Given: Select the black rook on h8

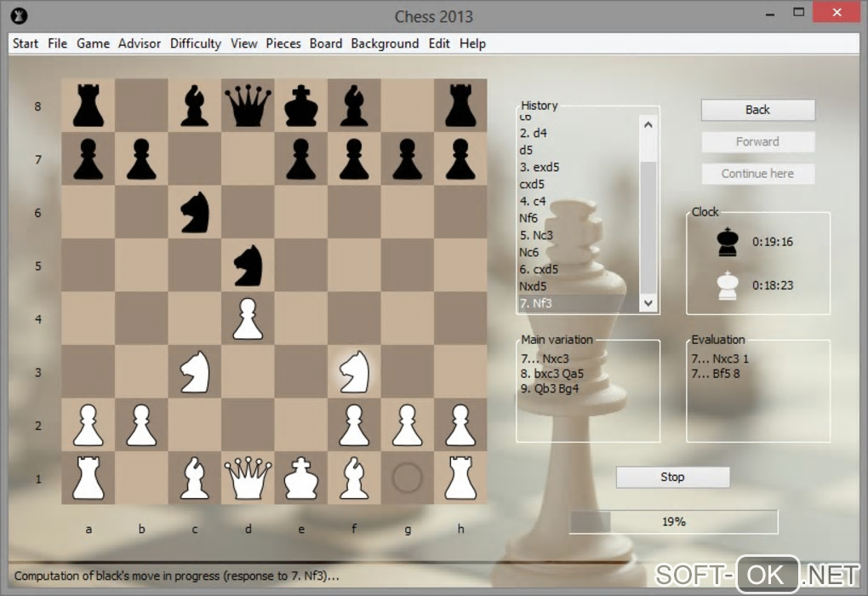Looking at the screenshot, I should click(460, 106).
